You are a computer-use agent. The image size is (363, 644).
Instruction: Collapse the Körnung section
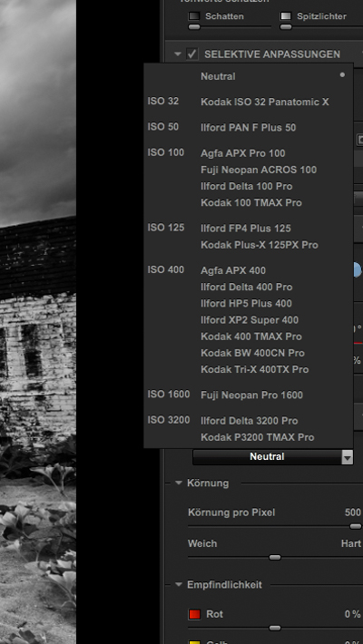coord(179,483)
